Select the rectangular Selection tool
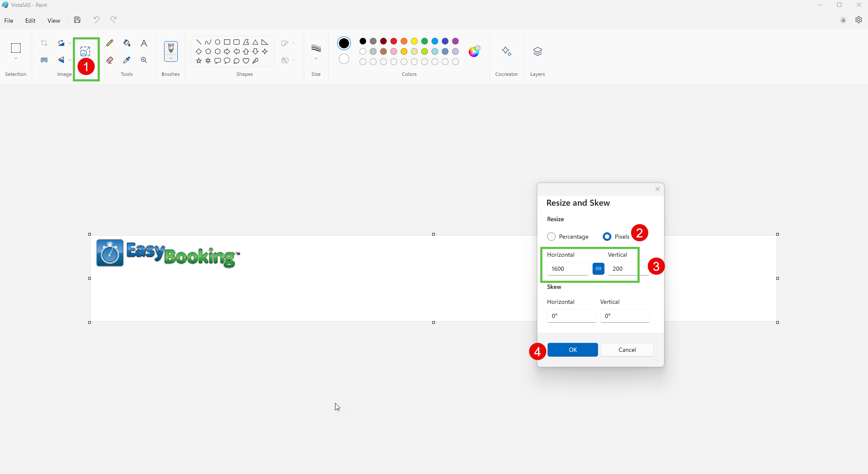 [16, 48]
